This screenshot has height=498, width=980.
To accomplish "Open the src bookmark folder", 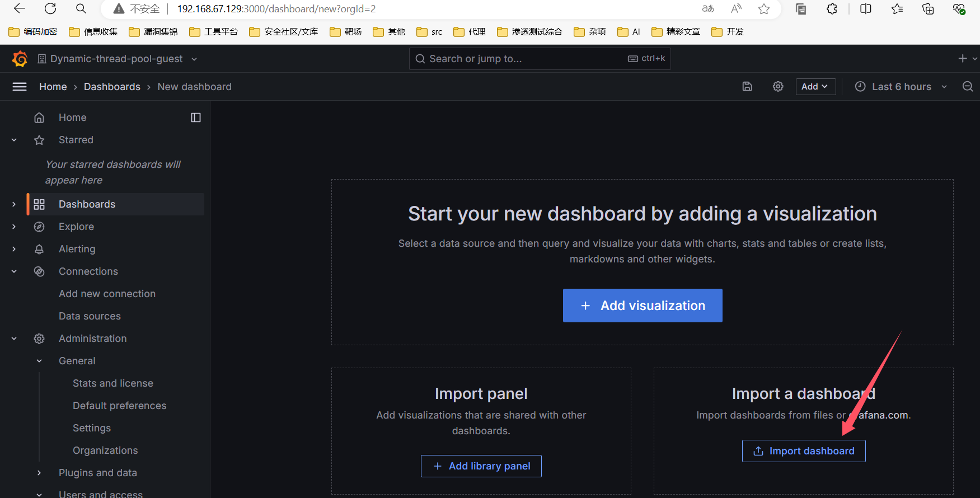I will tap(430, 32).
